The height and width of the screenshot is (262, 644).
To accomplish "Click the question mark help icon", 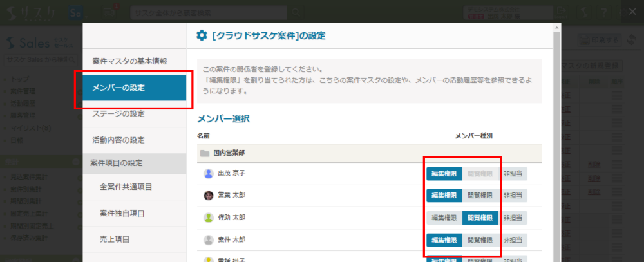I will coord(604,13).
